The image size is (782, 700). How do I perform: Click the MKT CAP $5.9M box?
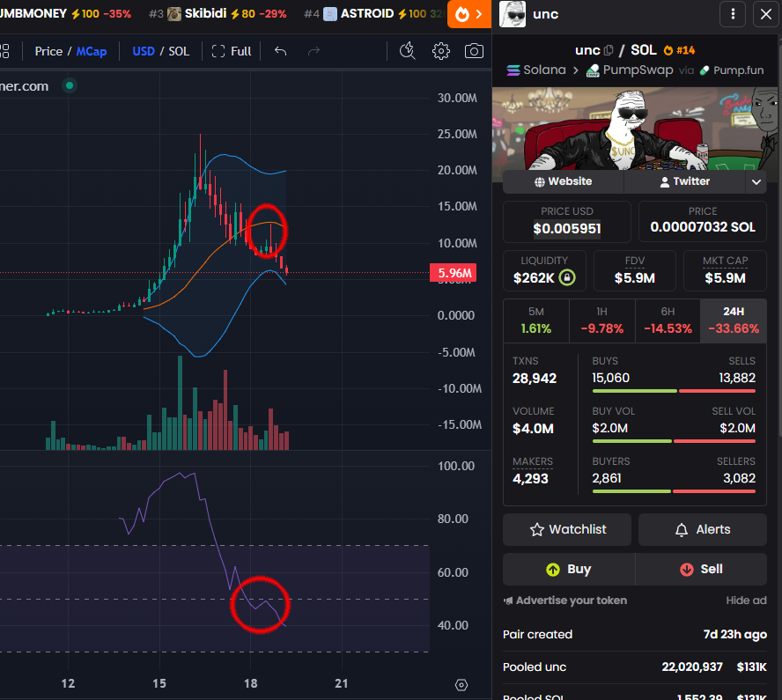(x=725, y=270)
